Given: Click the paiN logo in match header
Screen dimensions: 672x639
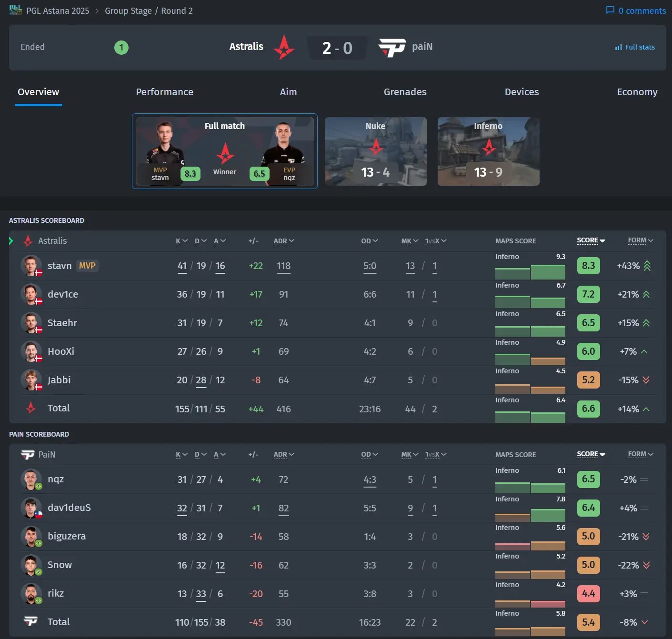Looking at the screenshot, I should [392, 48].
